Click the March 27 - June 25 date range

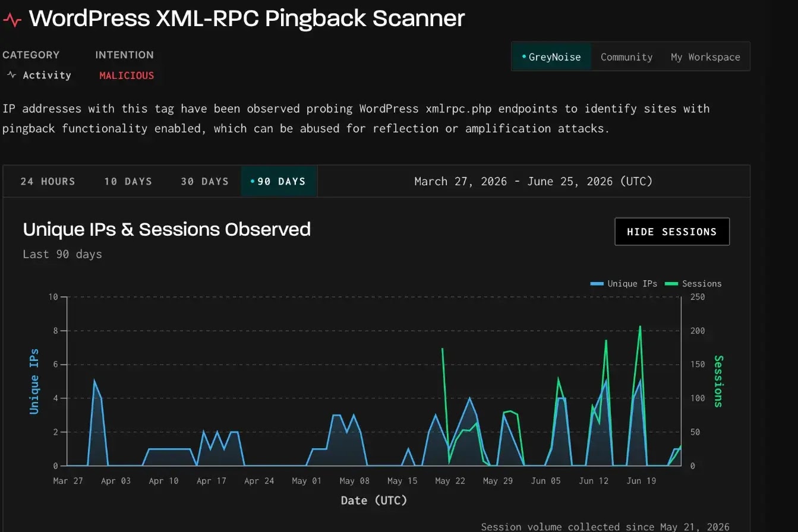coord(533,181)
